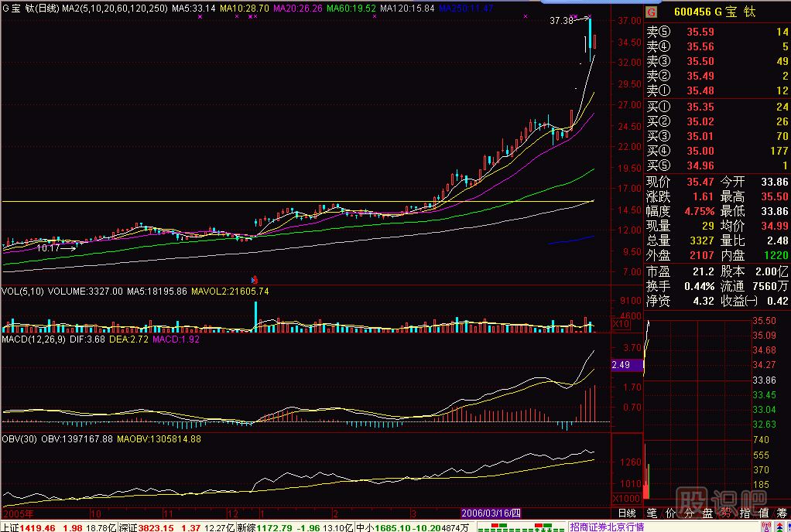Click the 600456 G宝钛 stock title
This screenshot has width=791, height=532.
[714, 12]
